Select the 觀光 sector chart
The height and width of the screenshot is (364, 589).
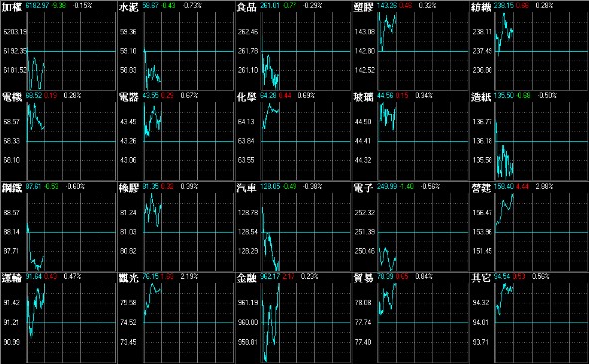tap(176, 318)
